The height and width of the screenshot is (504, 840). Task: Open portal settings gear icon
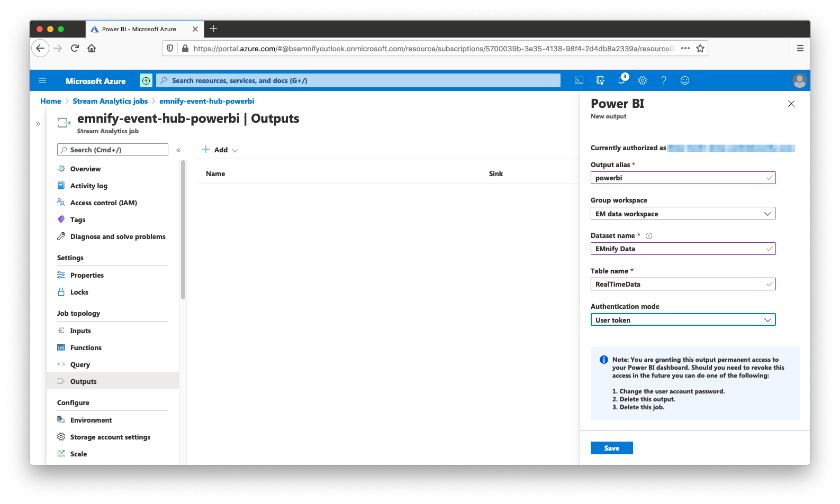643,80
